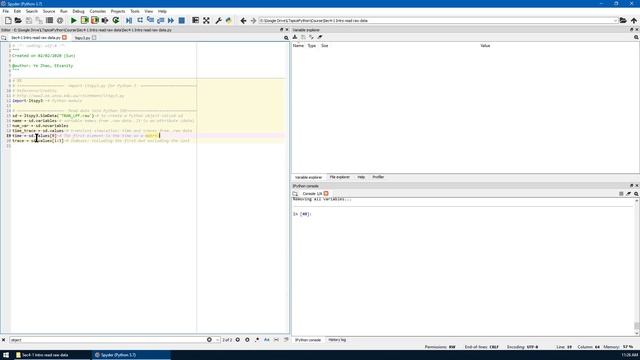The image size is (640, 360).
Task: Create a new file from toolbar
Action: [x=8, y=20]
